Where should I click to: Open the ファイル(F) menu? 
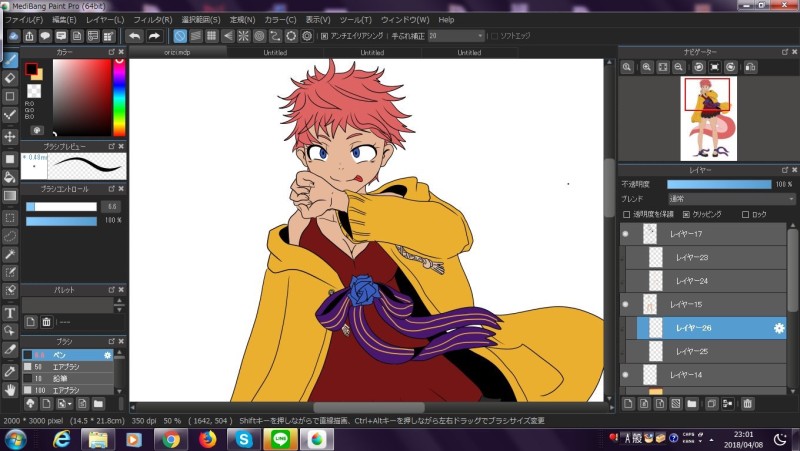(x=24, y=19)
